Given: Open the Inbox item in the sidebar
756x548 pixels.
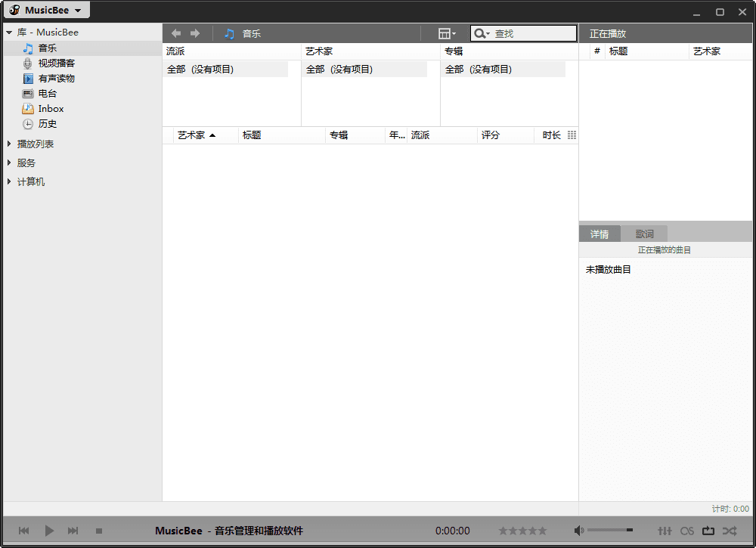Looking at the screenshot, I should (51, 109).
